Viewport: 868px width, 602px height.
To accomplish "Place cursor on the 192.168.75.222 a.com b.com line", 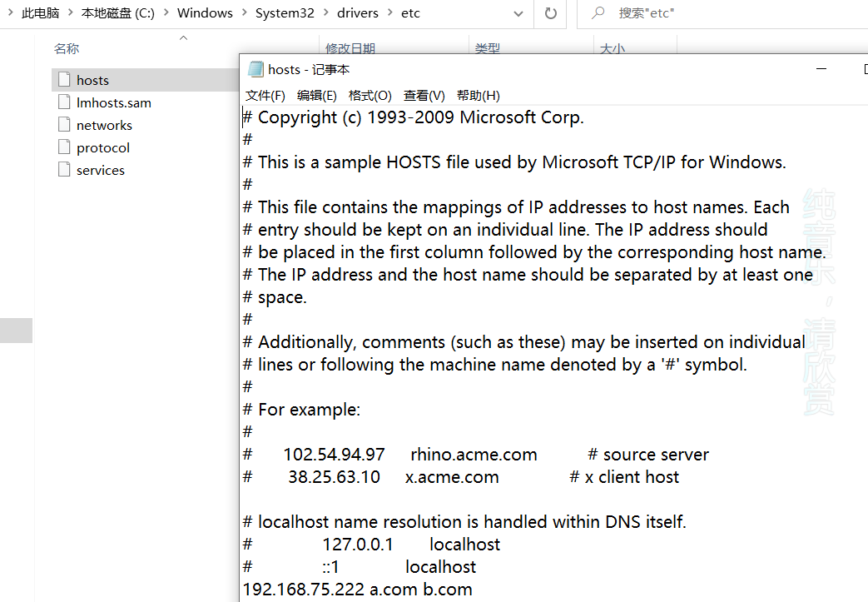I will [358, 590].
